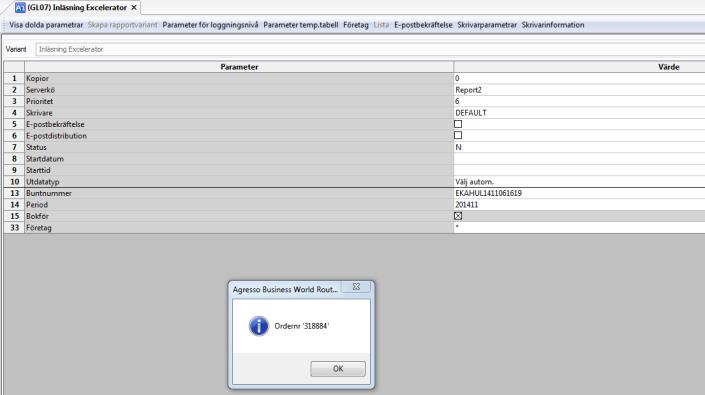The height and width of the screenshot is (395, 705).
Task: Click the 'Bokför' parameter label
Action: tap(37, 216)
